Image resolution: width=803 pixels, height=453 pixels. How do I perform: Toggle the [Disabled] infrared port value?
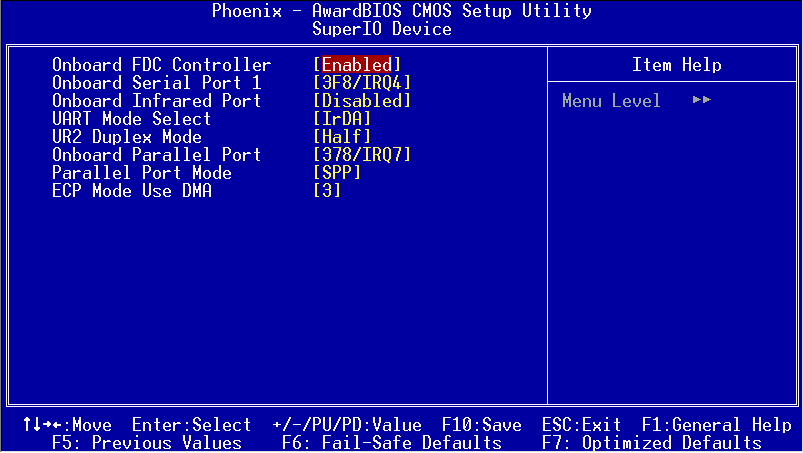362,101
